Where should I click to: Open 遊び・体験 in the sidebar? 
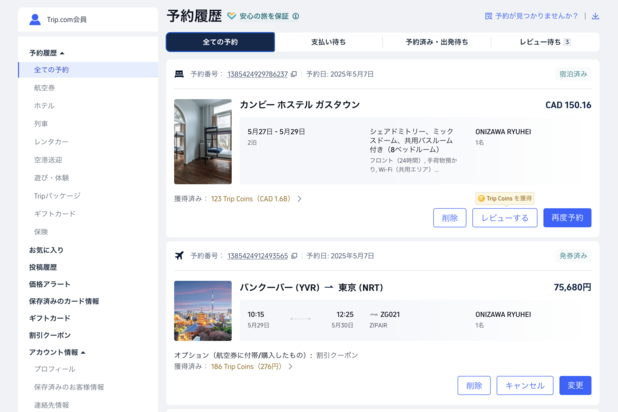click(x=51, y=178)
